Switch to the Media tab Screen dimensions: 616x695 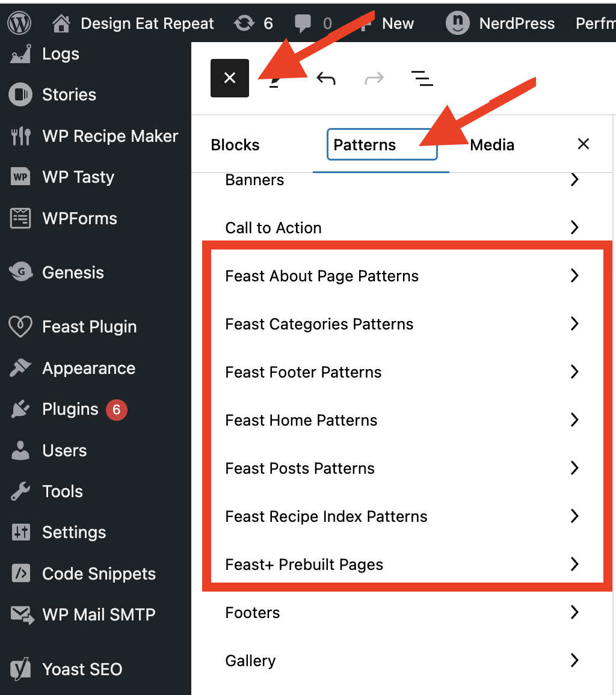pyautogui.click(x=492, y=145)
